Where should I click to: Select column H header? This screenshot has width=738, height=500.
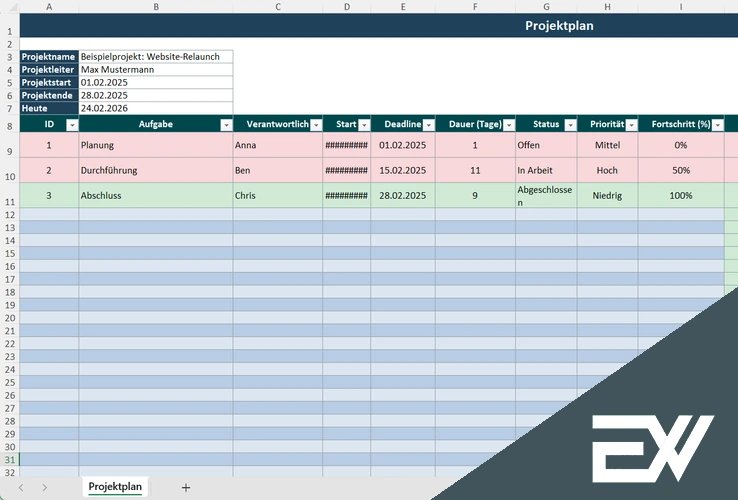point(608,7)
